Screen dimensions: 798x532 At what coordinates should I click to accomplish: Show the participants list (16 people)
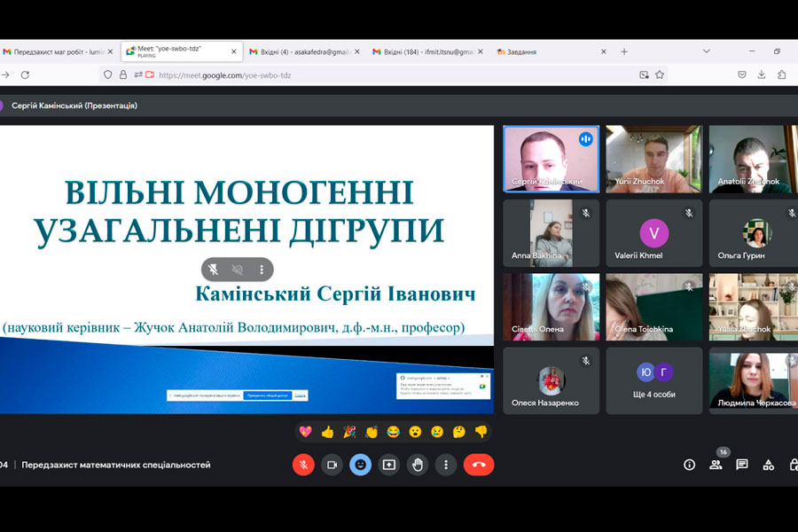coord(716,465)
